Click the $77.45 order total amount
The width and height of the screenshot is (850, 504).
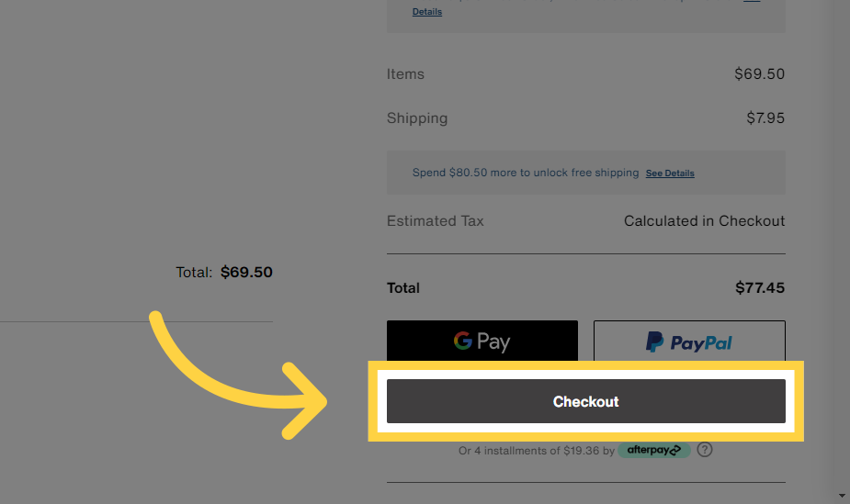coord(760,287)
